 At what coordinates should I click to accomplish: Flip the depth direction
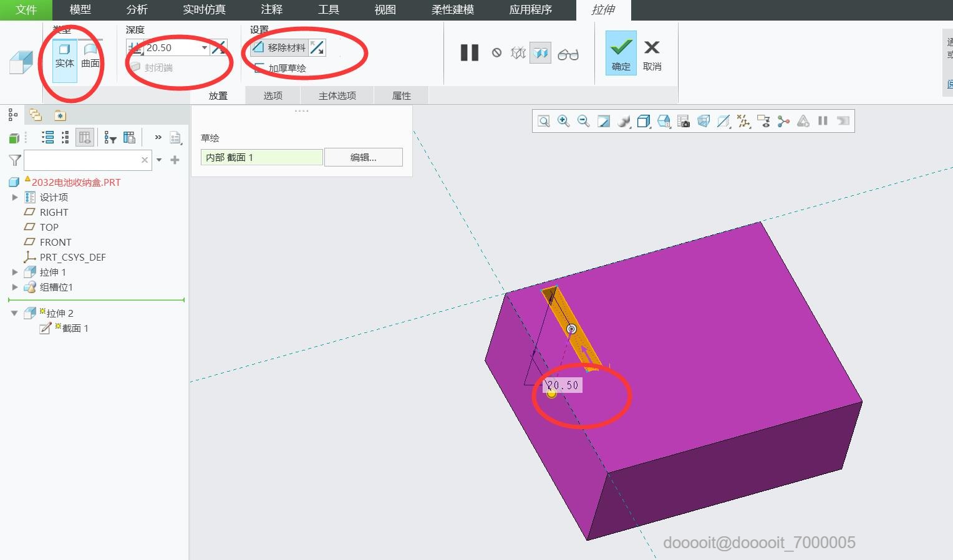click(x=218, y=48)
